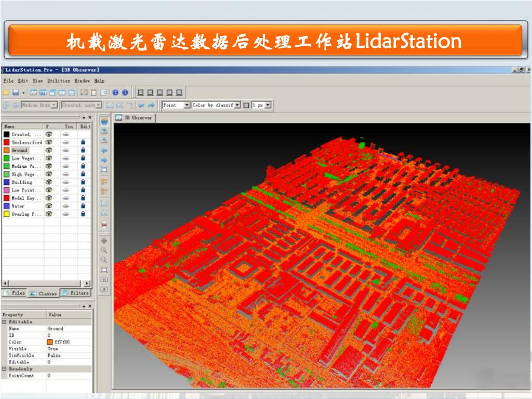This screenshot has height=399, width=532.
Task: Click the tile horizontally windows icon
Action: click(x=72, y=92)
